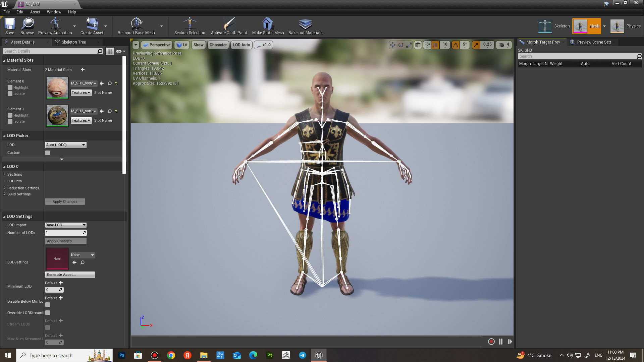The image size is (644, 362).
Task: Reset Element 0 material to default
Action: [x=116, y=83]
